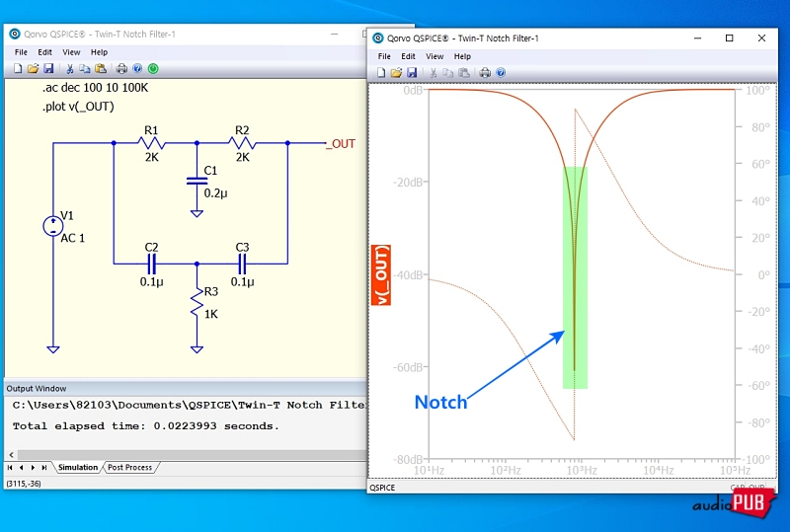This screenshot has height=532, width=790.
Task: Click previous-tab navigation arrow
Action: pyautogui.click(x=21, y=468)
